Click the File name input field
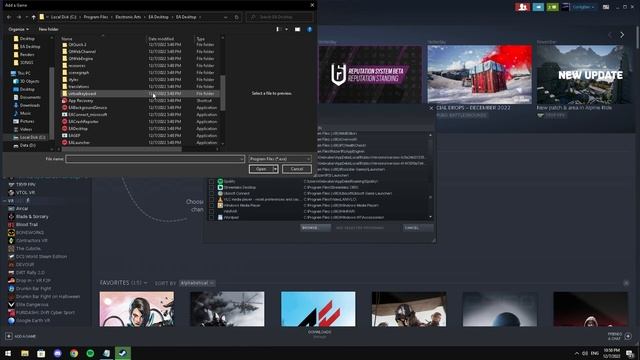Image resolution: width=640 pixels, height=360 pixels. tap(155, 159)
